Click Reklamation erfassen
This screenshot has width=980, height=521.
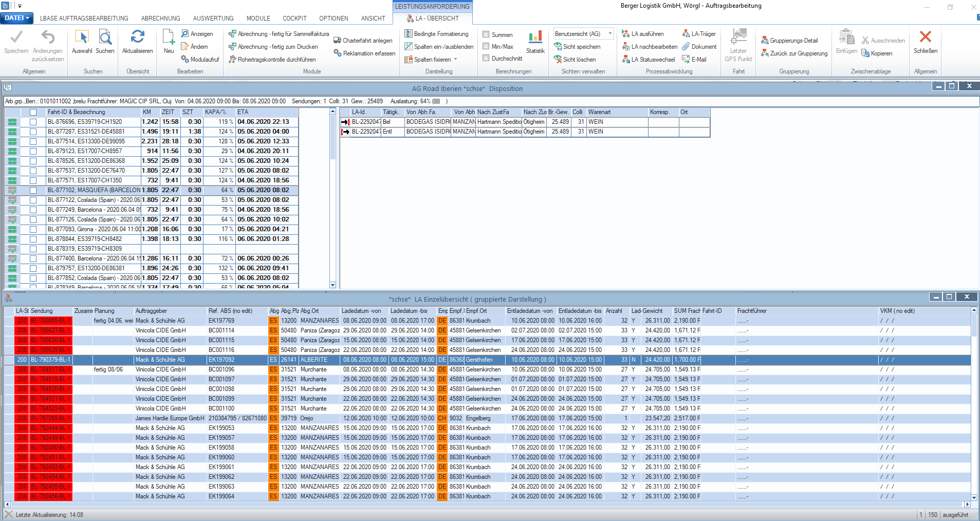point(364,53)
